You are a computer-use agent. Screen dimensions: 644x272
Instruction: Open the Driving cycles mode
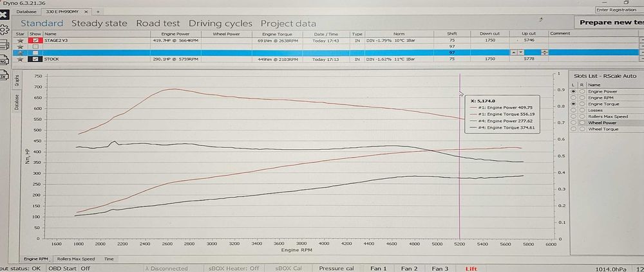tap(220, 23)
